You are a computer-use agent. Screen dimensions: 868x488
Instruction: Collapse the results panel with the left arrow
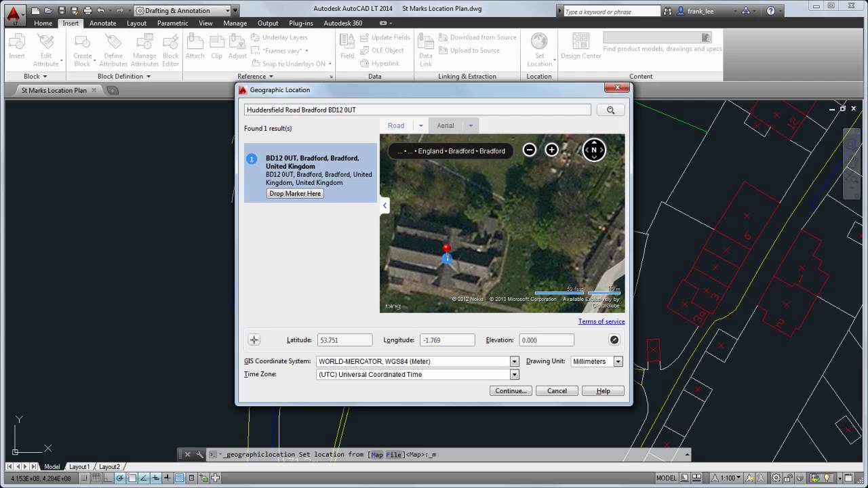coord(384,205)
